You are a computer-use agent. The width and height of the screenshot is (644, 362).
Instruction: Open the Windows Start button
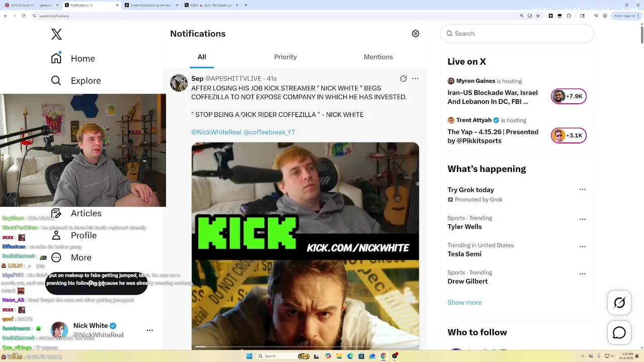249,356
